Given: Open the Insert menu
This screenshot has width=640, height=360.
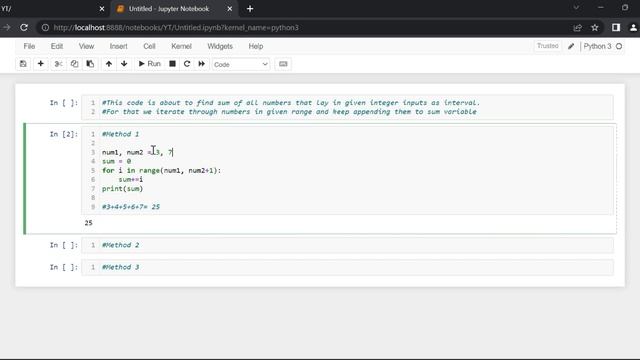Looking at the screenshot, I should click(x=118, y=46).
